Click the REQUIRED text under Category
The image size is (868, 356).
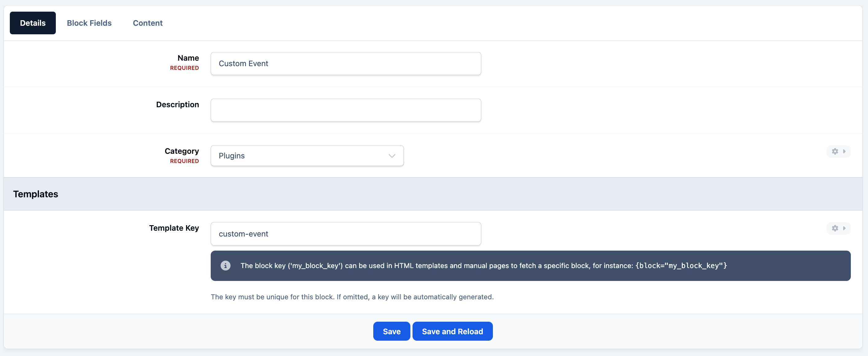pos(184,161)
